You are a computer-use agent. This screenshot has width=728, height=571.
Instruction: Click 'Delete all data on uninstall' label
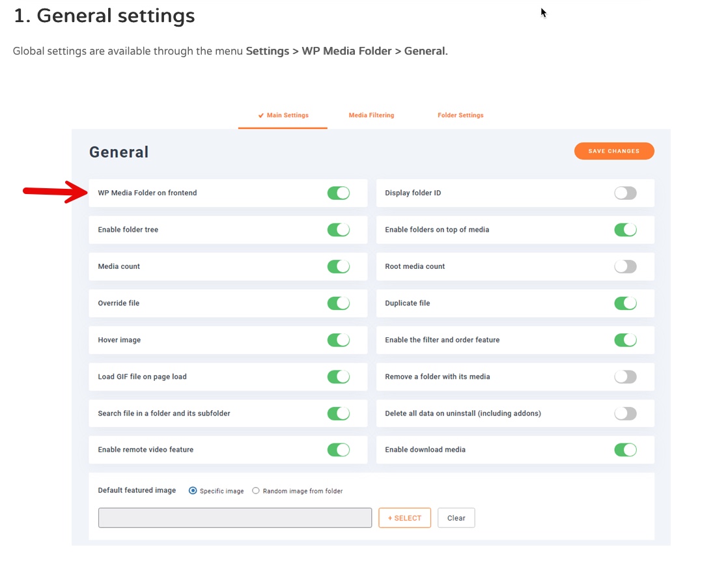tap(463, 413)
